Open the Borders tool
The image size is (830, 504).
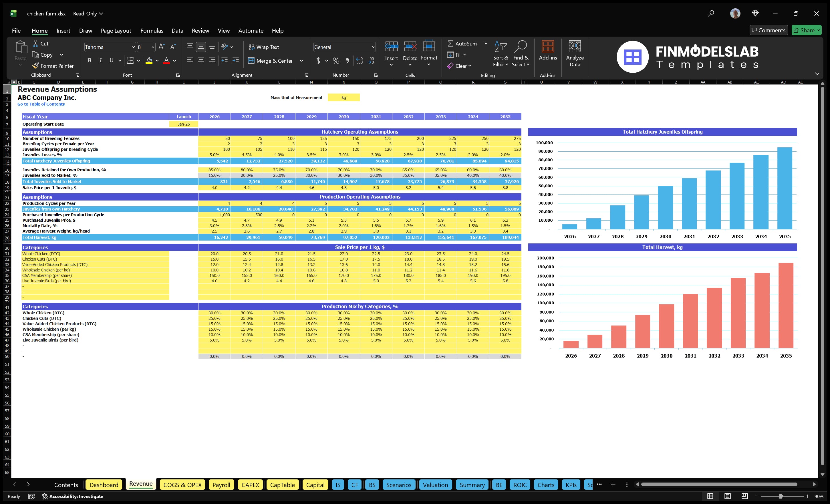(130, 61)
